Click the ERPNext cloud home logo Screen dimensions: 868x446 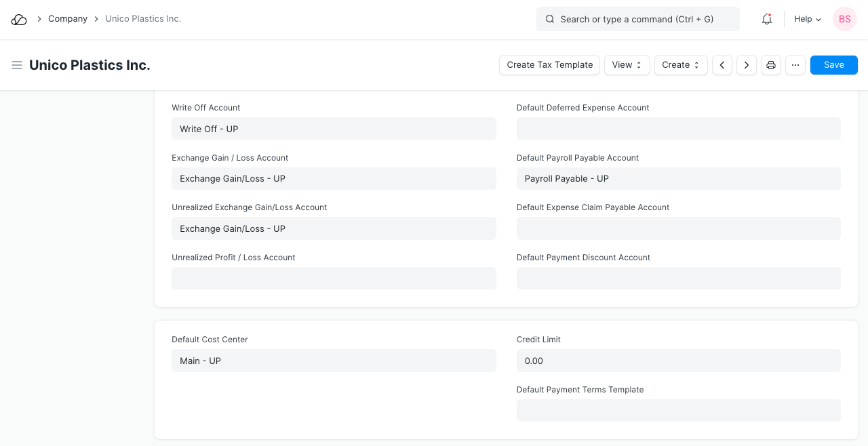[x=19, y=20]
